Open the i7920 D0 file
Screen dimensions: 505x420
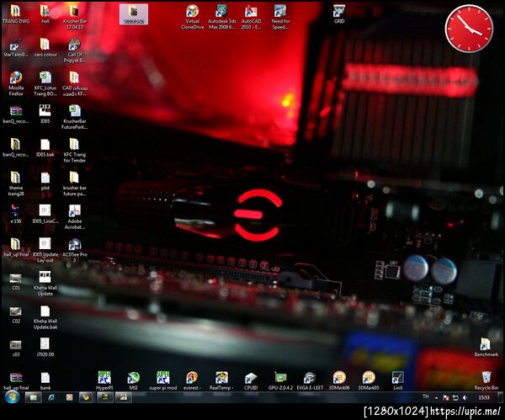tap(45, 348)
